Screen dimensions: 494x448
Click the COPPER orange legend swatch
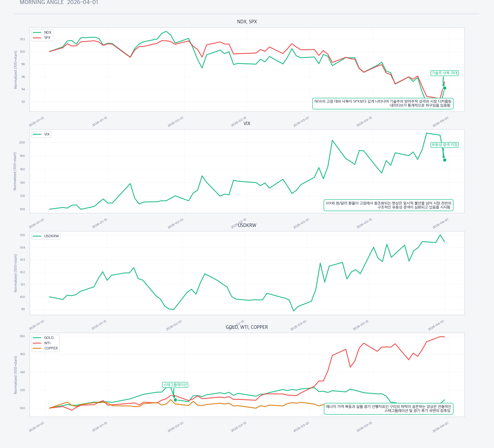coord(37,348)
